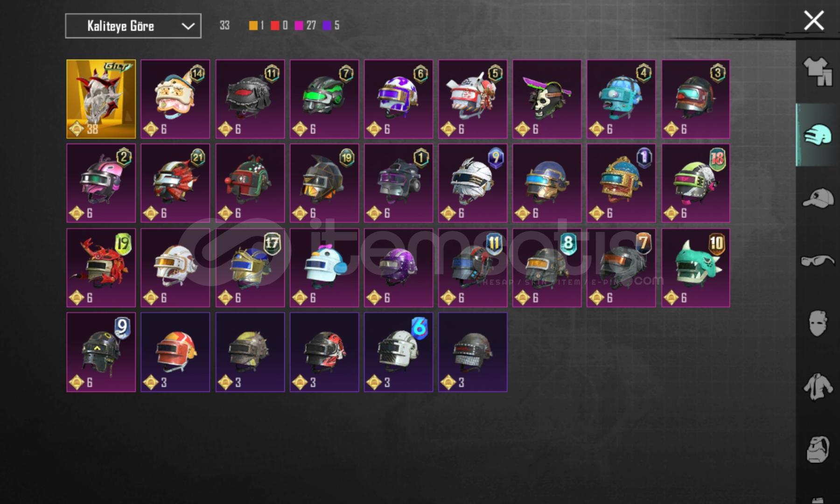Select the pink rarity filter showing 27
Screen dimensions: 840x504
(306, 26)
